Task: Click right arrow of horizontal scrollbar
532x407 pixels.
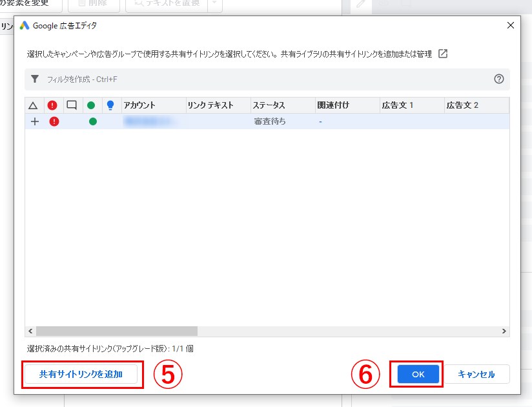Action: tap(504, 331)
